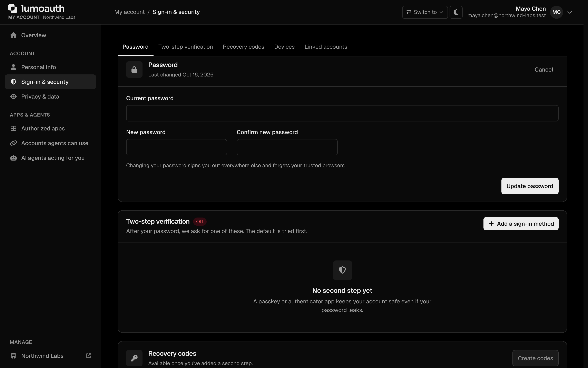Screen dimensions: 588x368
Task: Click the Maya Chen name text
Action: click(531, 9)
